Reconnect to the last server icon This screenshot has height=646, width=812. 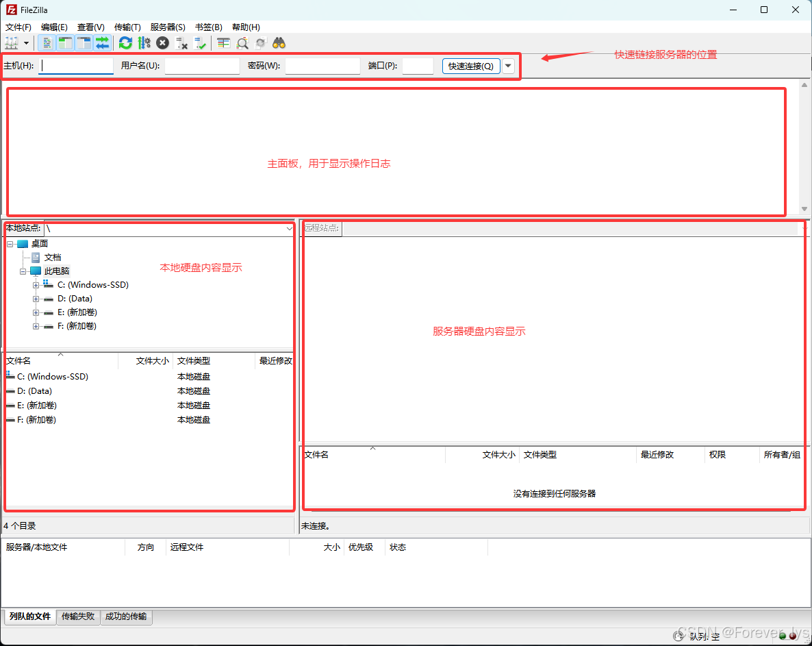pyautogui.click(x=200, y=43)
